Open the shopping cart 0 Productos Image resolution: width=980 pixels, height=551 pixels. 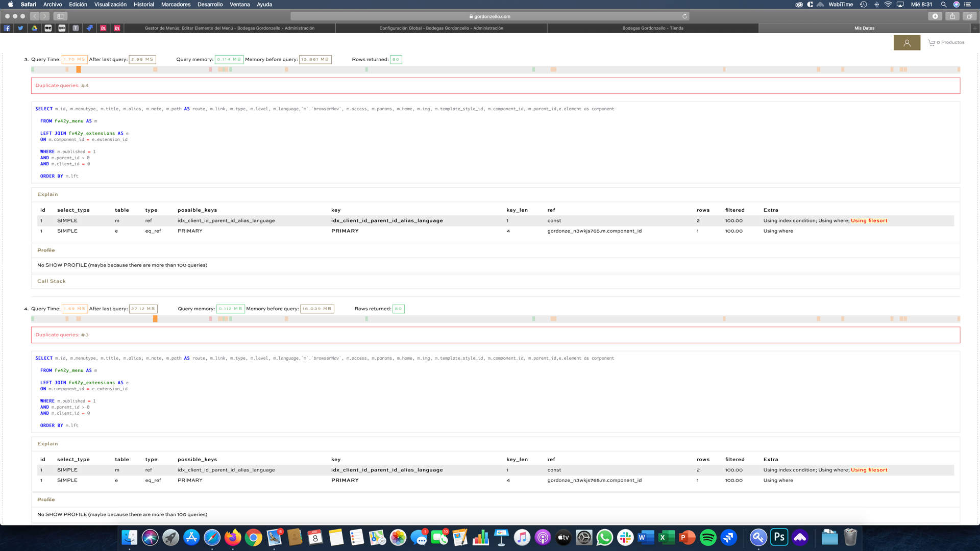(946, 42)
